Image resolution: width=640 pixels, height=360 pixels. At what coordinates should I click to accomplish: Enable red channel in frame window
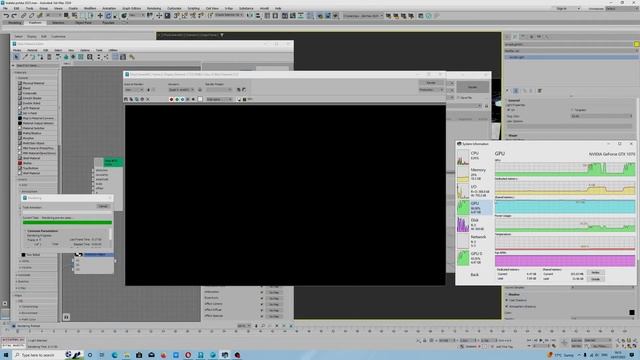171,99
